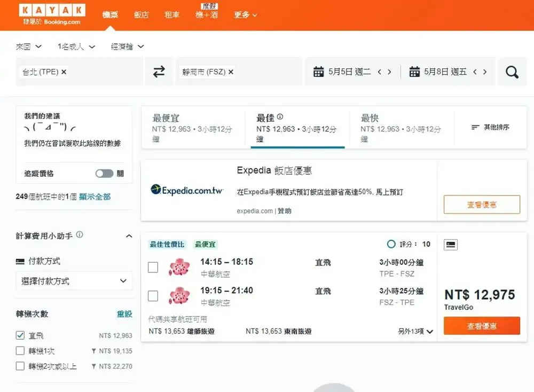Toggle 追蹤價格 price tracking on
The height and width of the screenshot is (392, 534).
[105, 174]
